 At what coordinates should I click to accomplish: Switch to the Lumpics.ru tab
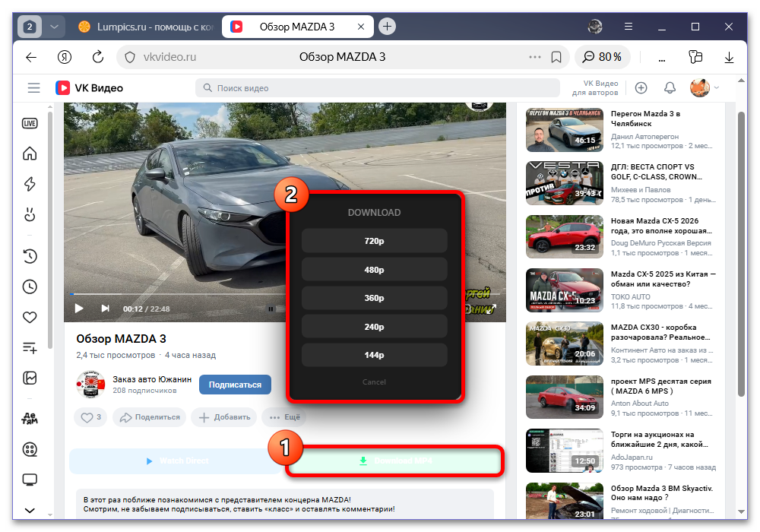pos(145,27)
